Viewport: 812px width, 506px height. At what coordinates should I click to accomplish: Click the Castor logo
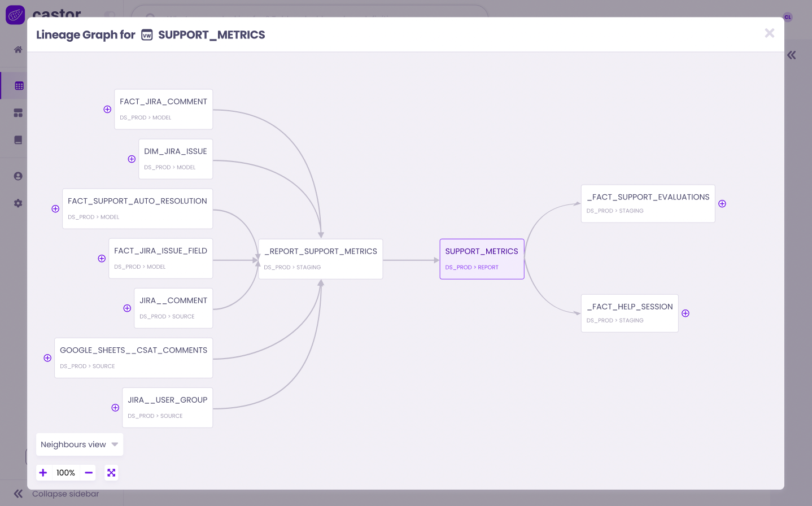point(15,15)
